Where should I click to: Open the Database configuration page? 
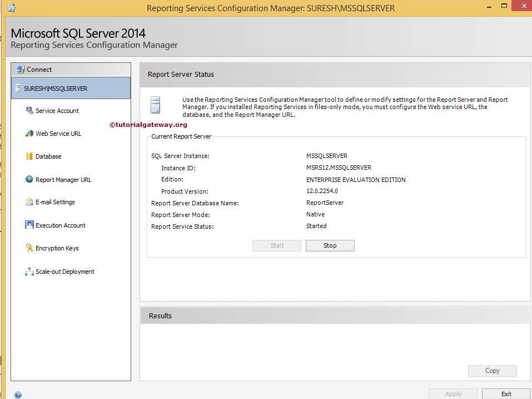[48, 156]
